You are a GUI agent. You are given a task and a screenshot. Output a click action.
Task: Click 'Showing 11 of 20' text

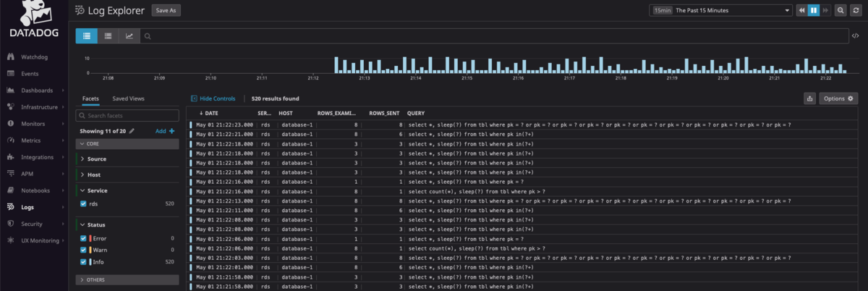(x=103, y=131)
